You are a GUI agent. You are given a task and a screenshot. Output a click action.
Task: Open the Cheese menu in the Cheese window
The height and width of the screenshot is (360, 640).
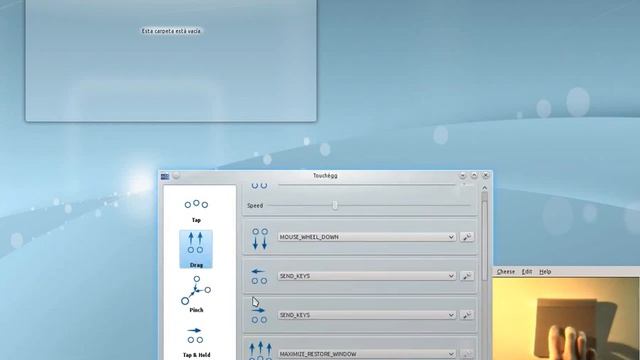506,271
